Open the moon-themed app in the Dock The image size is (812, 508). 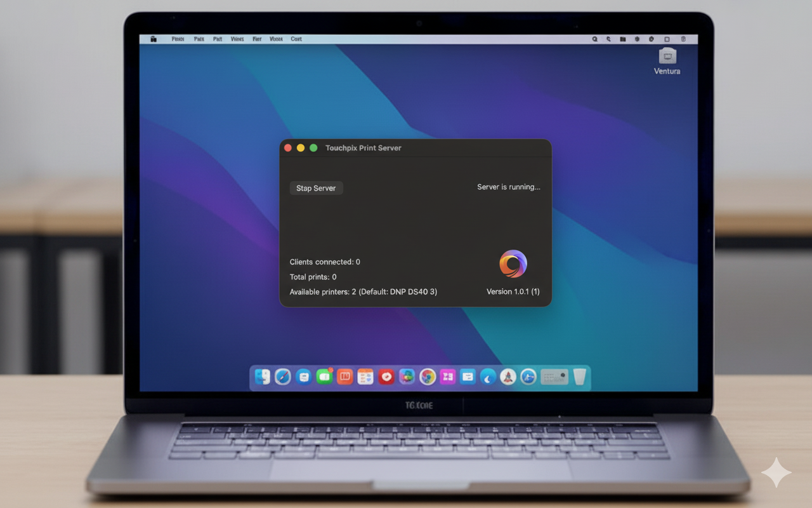(x=488, y=377)
